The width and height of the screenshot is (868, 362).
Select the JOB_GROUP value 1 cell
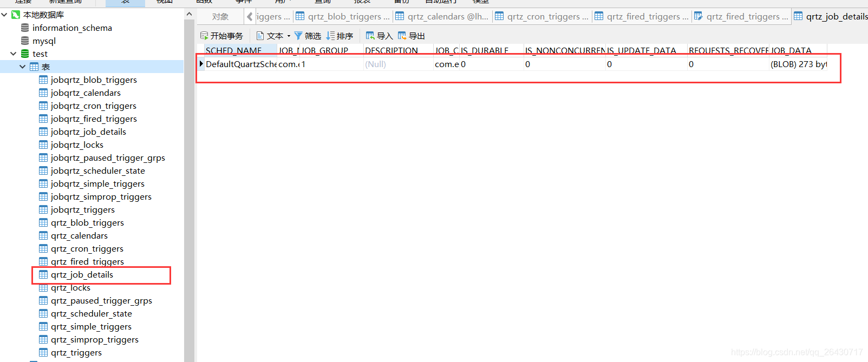click(x=331, y=64)
